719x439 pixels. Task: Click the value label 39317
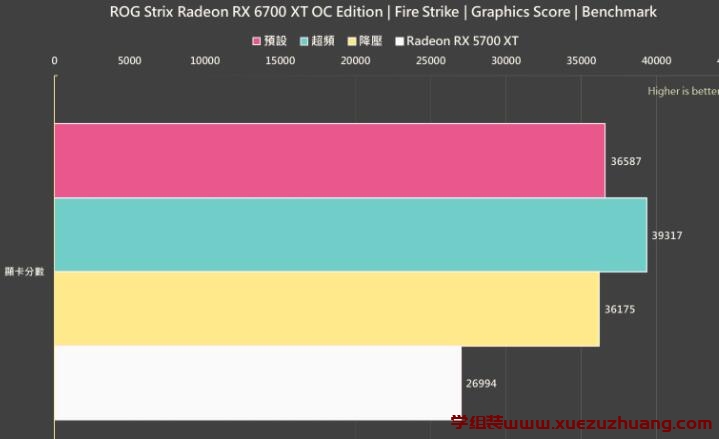[x=667, y=235]
